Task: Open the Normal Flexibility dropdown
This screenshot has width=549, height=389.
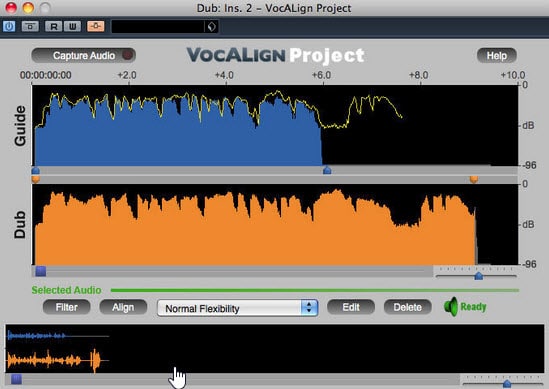Action: click(x=237, y=308)
